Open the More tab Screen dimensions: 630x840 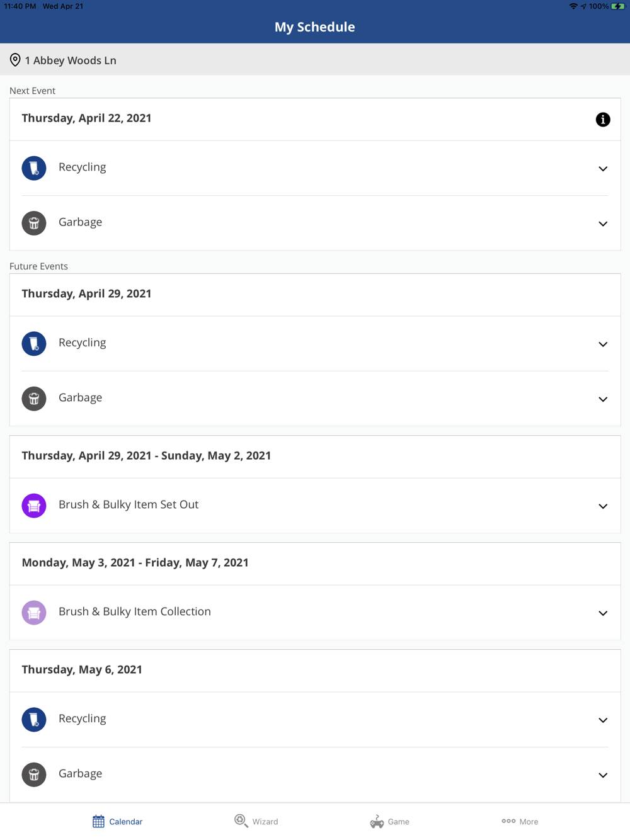click(520, 821)
